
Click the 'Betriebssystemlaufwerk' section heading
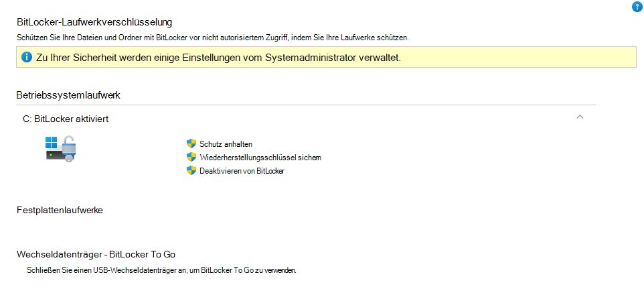(x=68, y=95)
